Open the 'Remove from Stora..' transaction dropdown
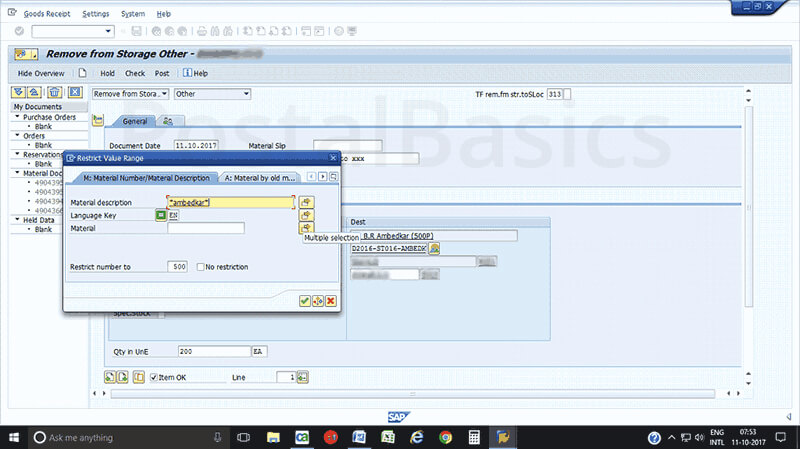 tap(130, 94)
